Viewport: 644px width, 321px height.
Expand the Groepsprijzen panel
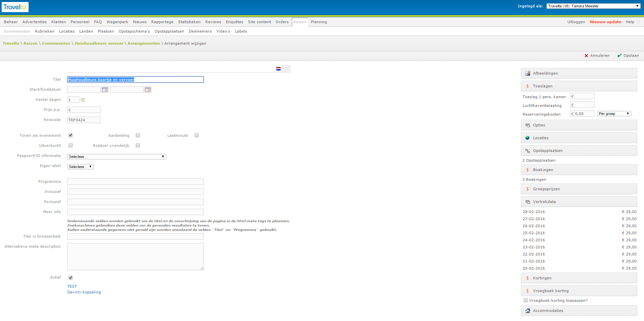[579, 189]
